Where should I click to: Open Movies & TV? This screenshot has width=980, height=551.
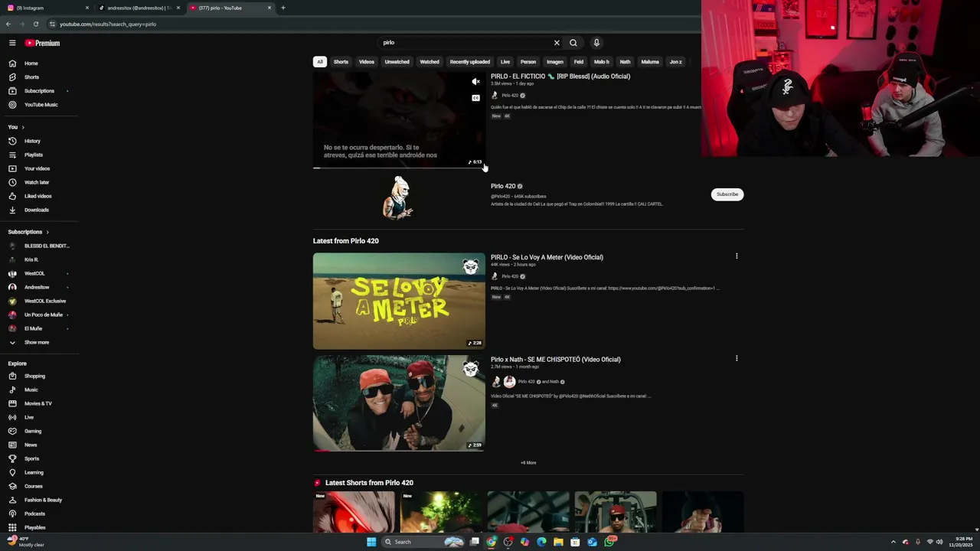click(40, 403)
